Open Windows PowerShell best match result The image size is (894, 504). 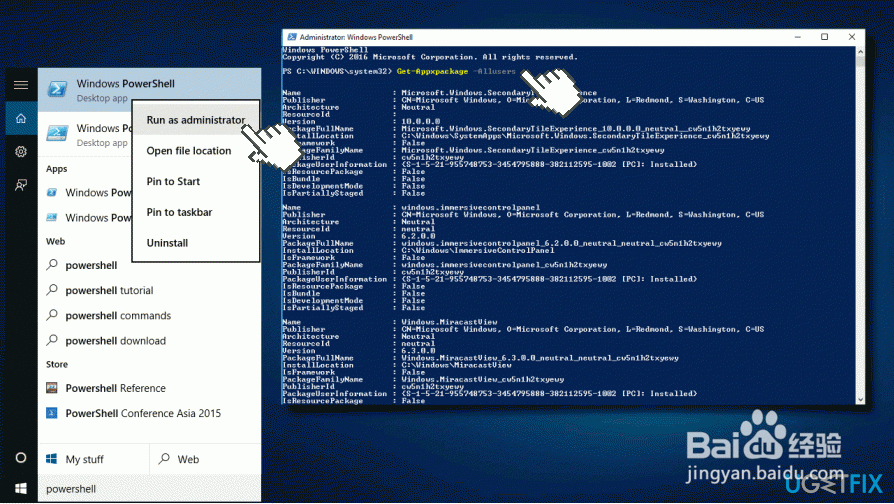point(149,90)
